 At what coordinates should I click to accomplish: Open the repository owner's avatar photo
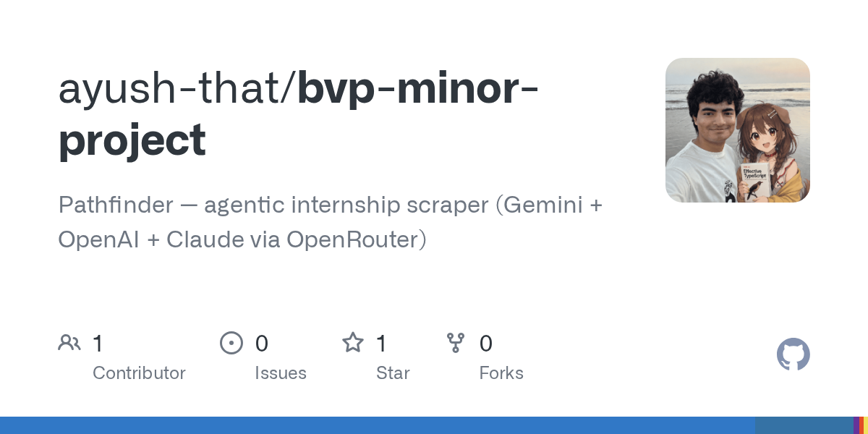(738, 130)
